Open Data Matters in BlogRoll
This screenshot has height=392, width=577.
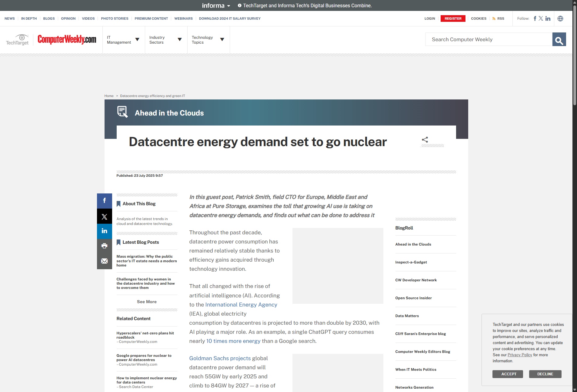(x=407, y=316)
